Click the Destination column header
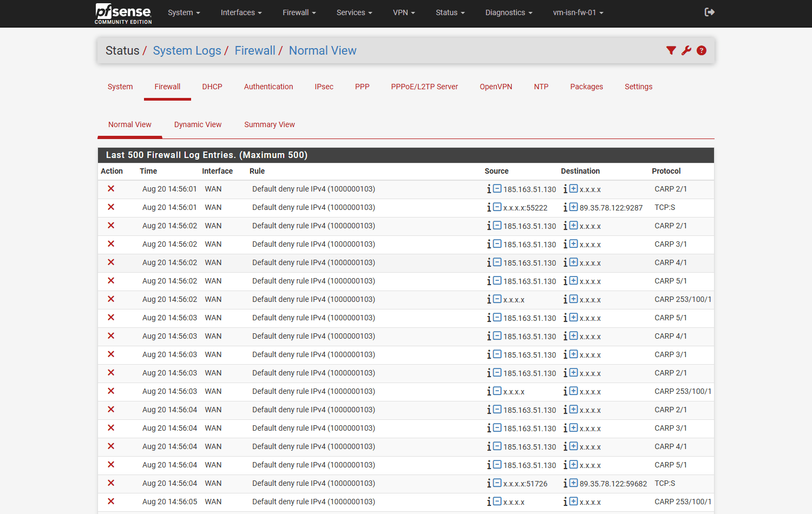 (580, 171)
